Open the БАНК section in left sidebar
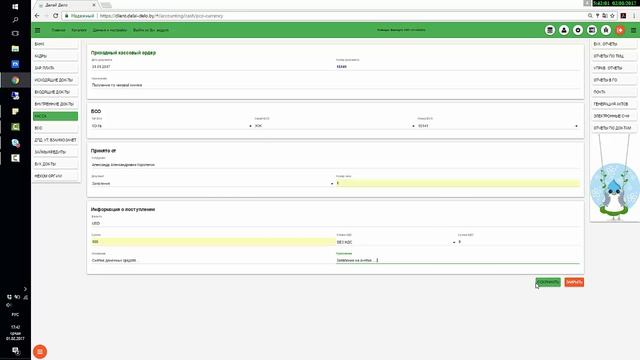Viewport: 640px width, 360px height. (56, 44)
